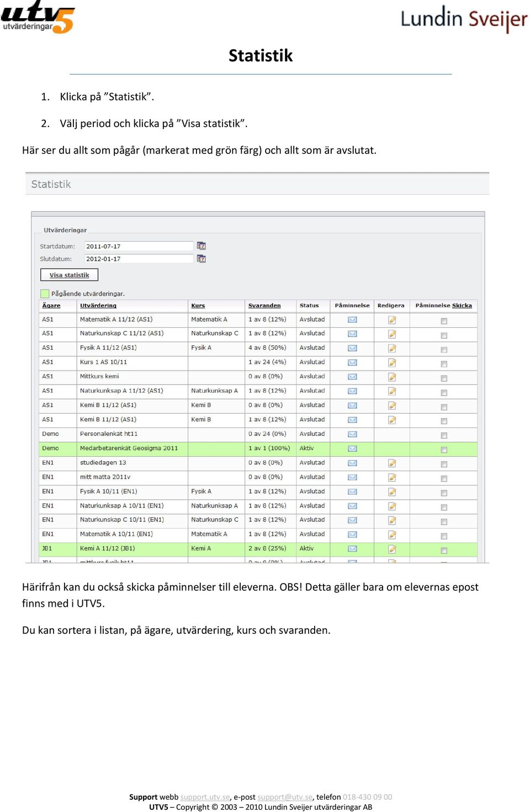The width and height of the screenshot is (530, 812).
Task: Click the Lundin Sveijer logo
Action: click(464, 20)
